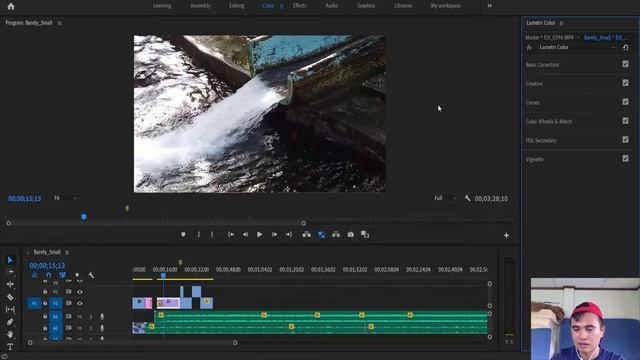Enable voice-over record on A1

click(x=102, y=316)
